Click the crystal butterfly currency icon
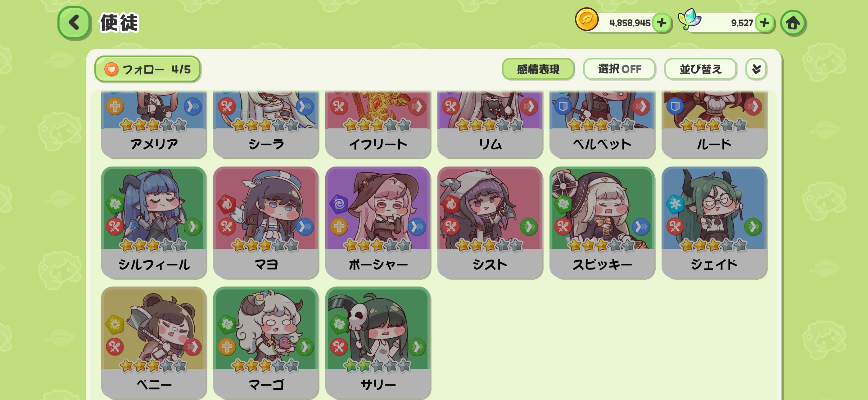Screen dimensions: 868x400 (689, 19)
